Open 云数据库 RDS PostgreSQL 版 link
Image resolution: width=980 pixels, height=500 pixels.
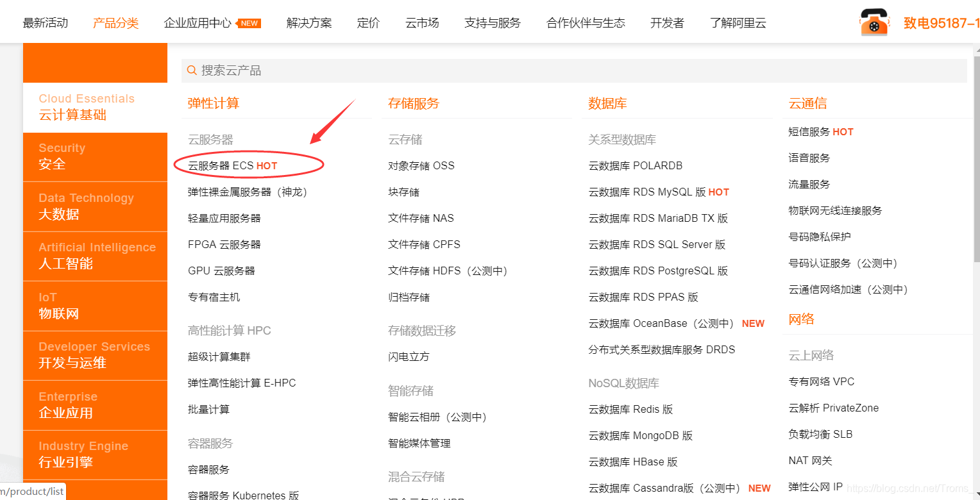pyautogui.click(x=658, y=271)
